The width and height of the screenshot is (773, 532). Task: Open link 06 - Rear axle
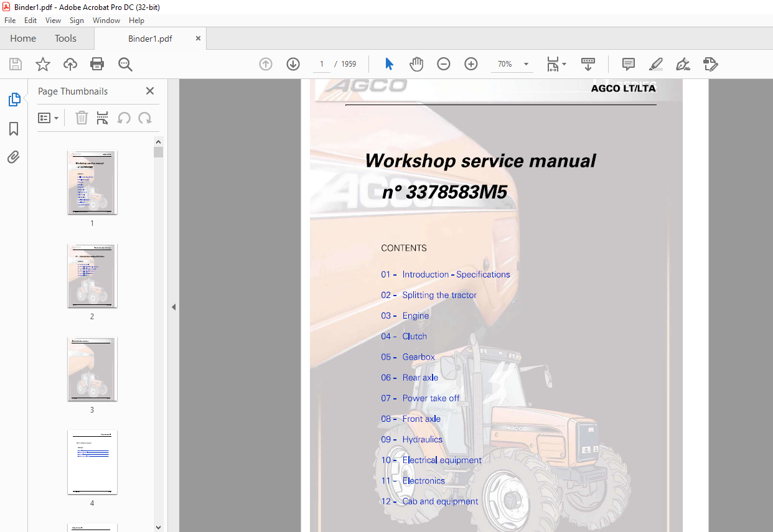[410, 378]
